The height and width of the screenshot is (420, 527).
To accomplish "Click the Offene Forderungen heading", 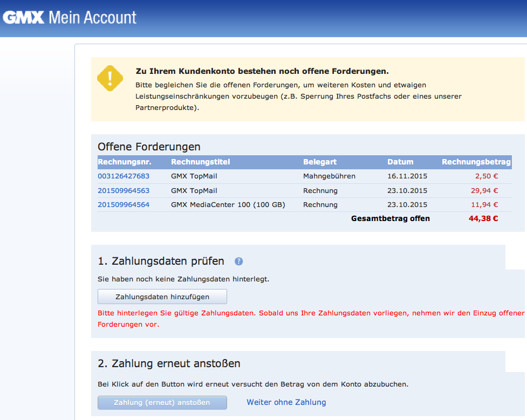I will coord(149,147).
